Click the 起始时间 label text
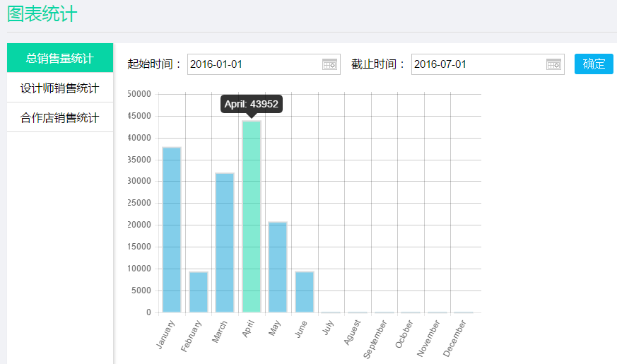617x364 pixels. click(154, 64)
